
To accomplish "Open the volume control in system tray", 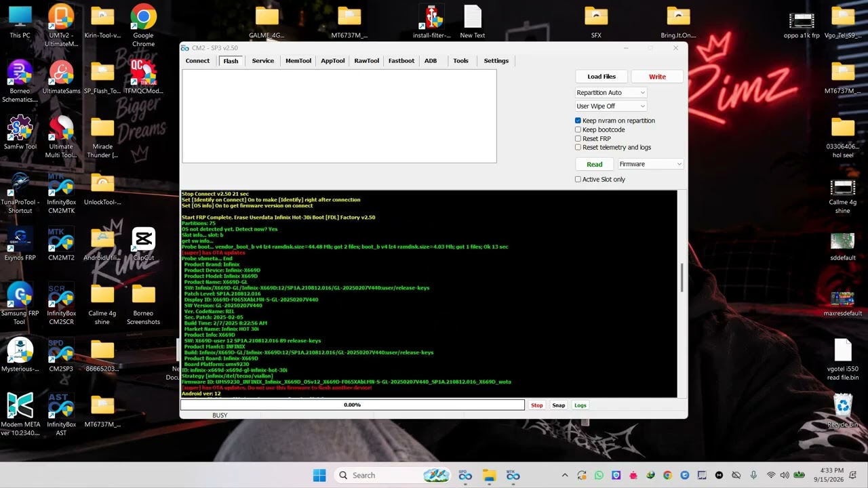I will pyautogui.click(x=785, y=475).
